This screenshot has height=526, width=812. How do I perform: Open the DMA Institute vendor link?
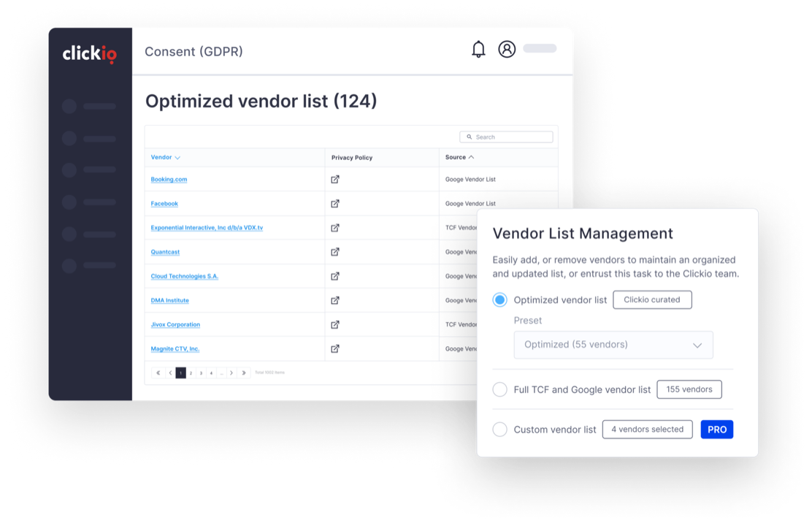170,300
